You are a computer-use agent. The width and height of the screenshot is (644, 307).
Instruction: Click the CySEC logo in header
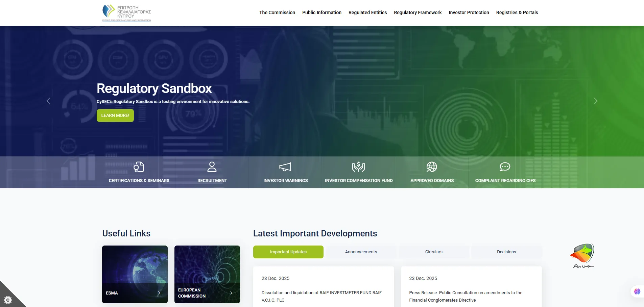[x=127, y=13]
